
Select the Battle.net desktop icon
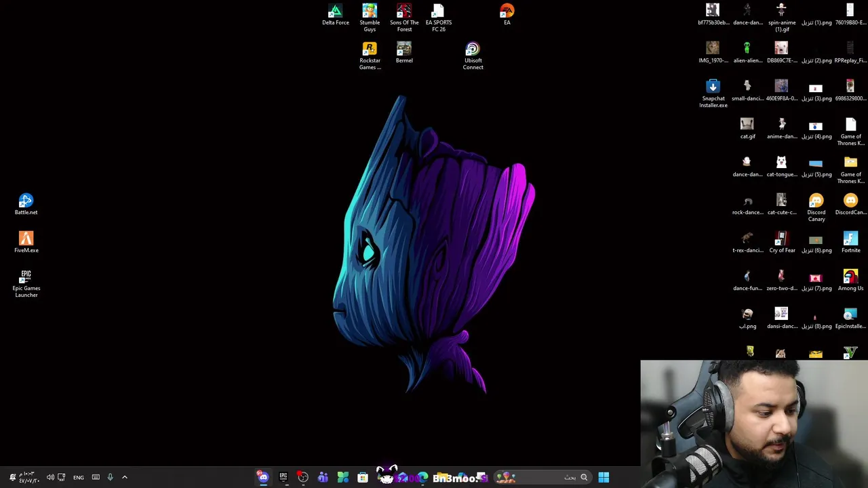coord(26,205)
